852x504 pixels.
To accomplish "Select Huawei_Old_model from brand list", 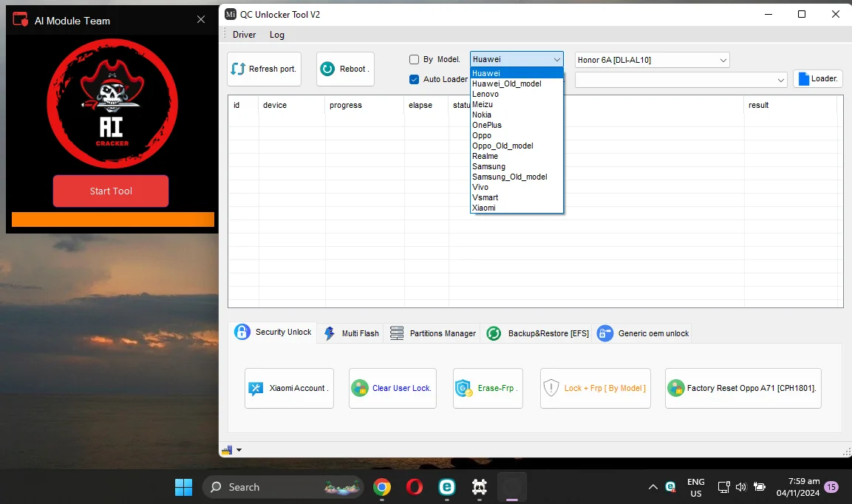I will 517,84.
